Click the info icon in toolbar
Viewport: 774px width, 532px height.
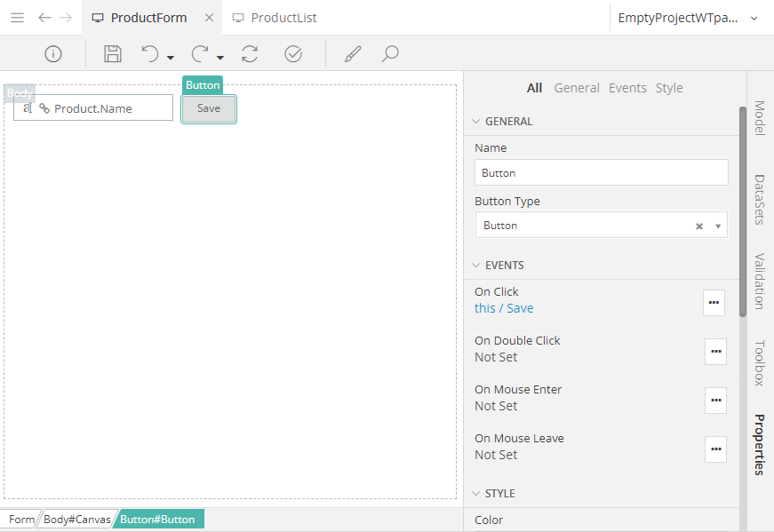click(53, 54)
